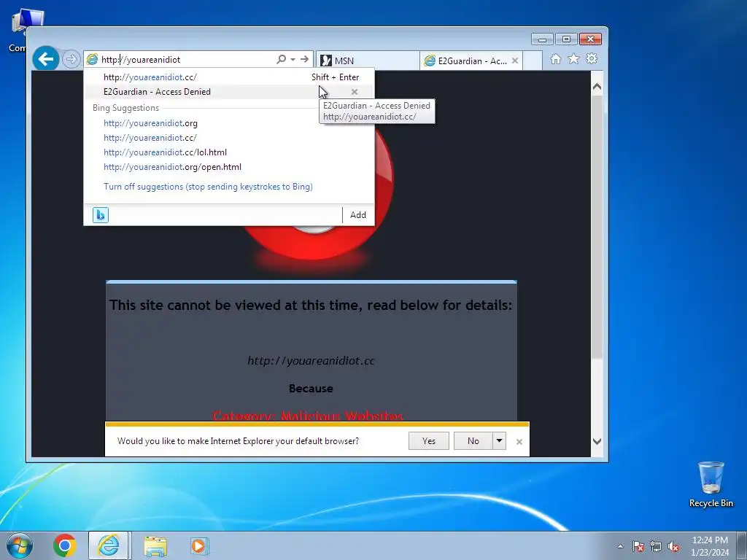This screenshot has height=560, width=747.
Task: Open the address bar autocomplete dropdown arrow
Action: coord(293,60)
